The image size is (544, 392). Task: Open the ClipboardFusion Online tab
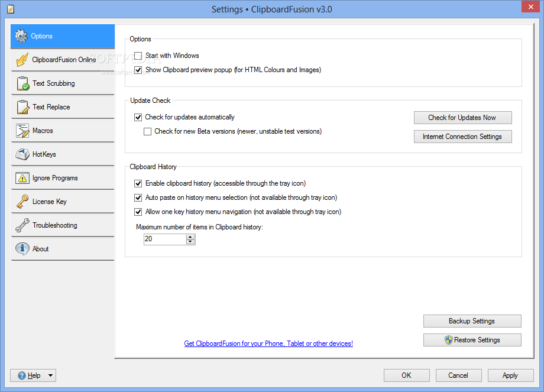63,60
